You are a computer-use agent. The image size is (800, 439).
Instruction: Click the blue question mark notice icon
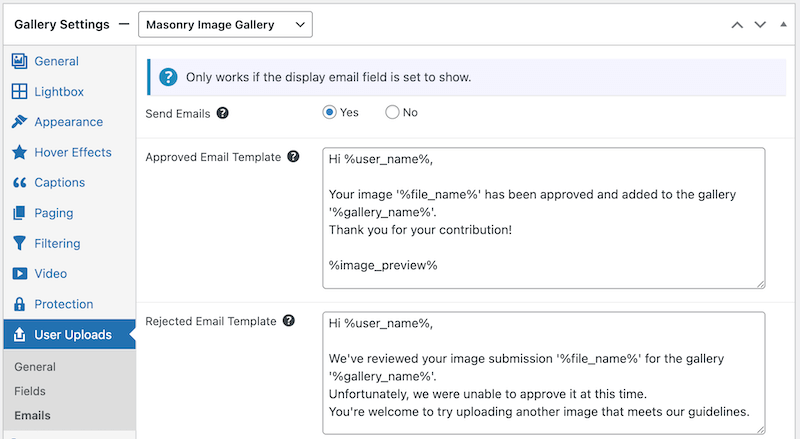[168, 77]
